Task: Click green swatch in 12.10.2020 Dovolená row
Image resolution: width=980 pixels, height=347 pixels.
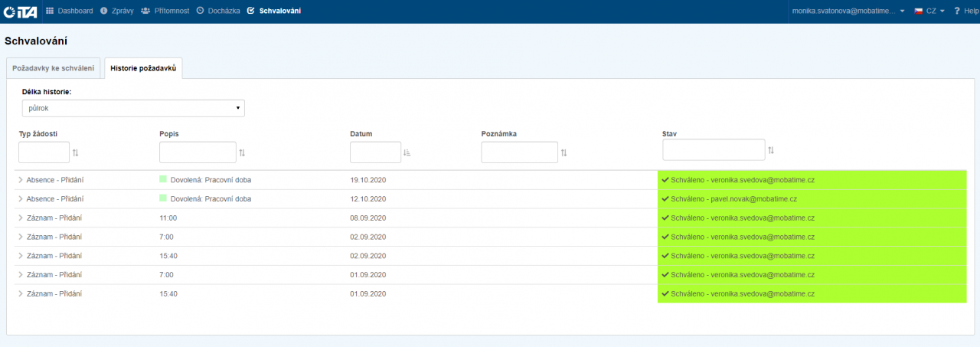Action: coord(163,199)
